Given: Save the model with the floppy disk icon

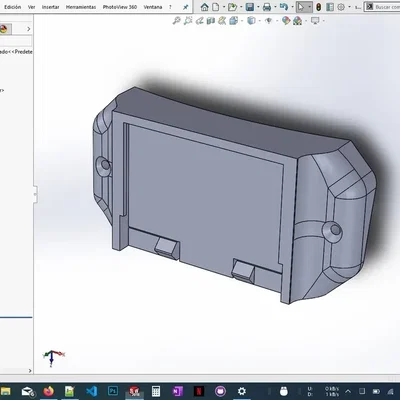Looking at the screenshot, I should tap(250, 7).
